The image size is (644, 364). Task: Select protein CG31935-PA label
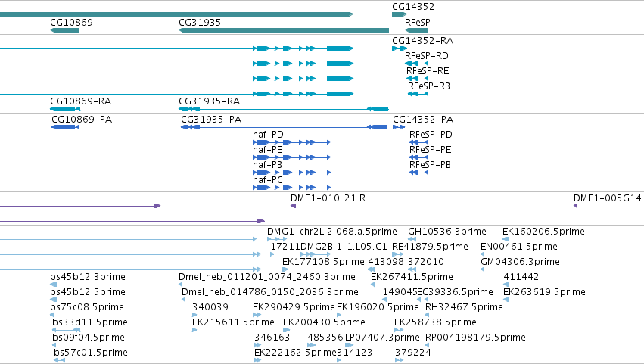click(211, 120)
